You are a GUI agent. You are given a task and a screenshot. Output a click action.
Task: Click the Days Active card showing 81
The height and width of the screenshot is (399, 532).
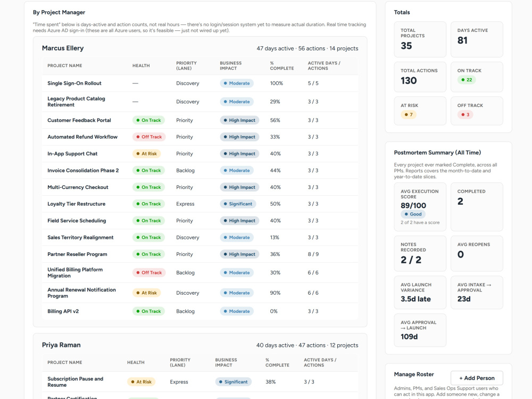tap(477, 39)
